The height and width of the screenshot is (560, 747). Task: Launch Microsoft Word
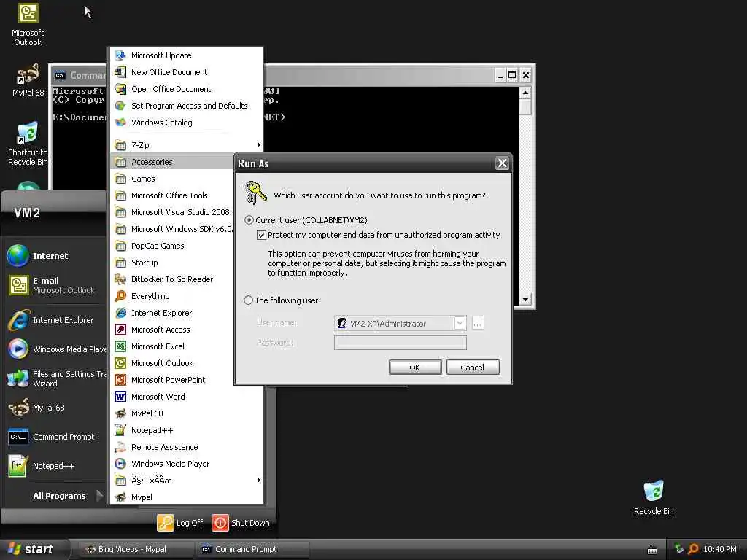(x=186, y=397)
